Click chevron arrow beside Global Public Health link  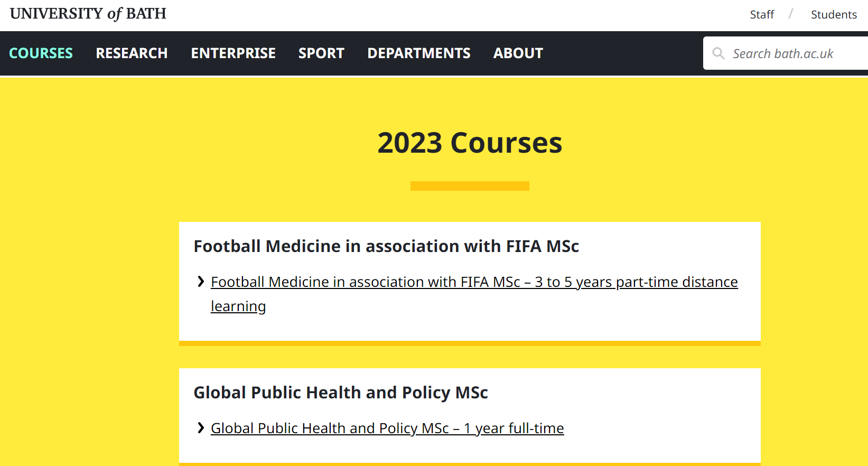tap(201, 428)
